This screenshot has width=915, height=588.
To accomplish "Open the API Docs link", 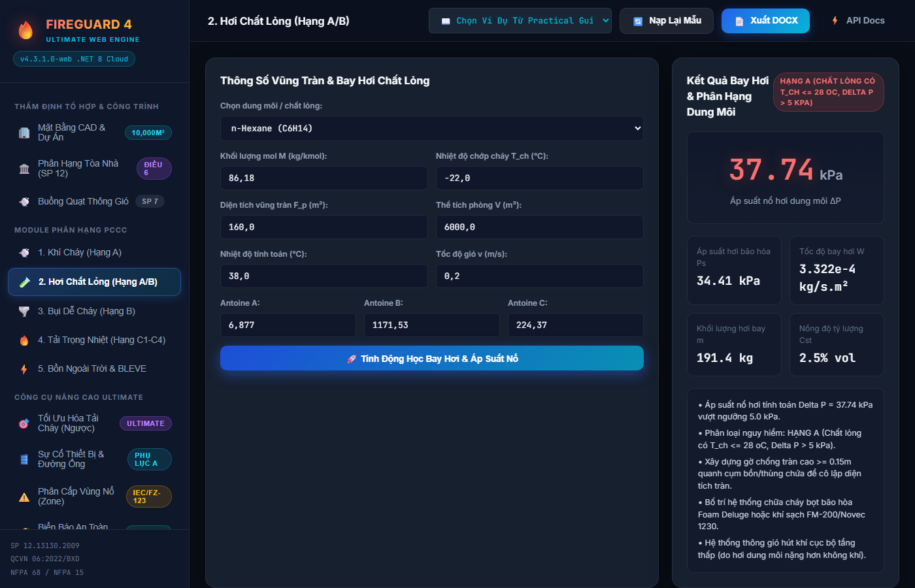I will coord(857,21).
